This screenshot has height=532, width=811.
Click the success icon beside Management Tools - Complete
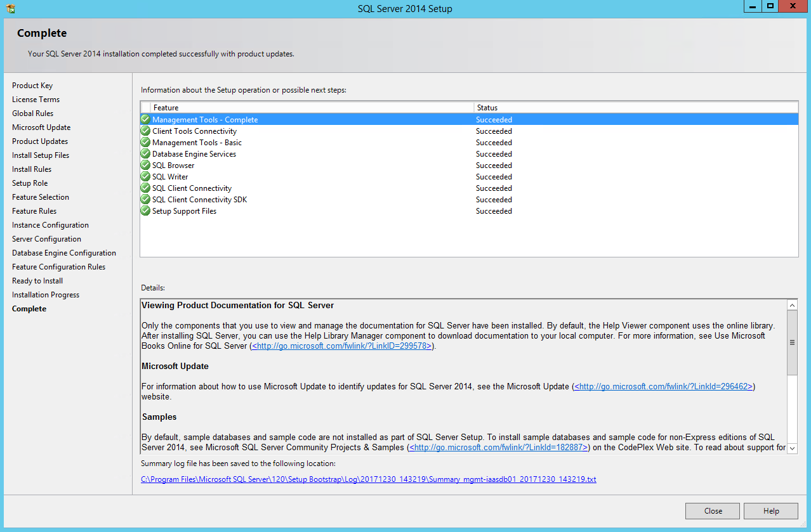[145, 119]
